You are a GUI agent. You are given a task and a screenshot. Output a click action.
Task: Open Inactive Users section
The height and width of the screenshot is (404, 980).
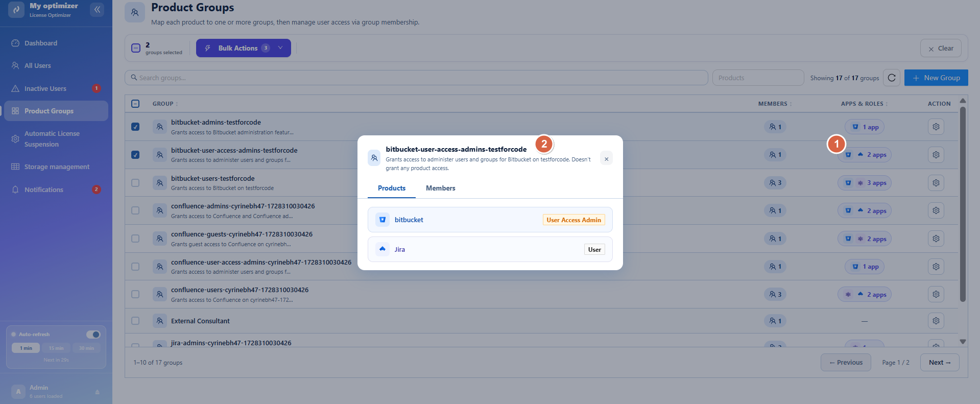(x=56, y=88)
